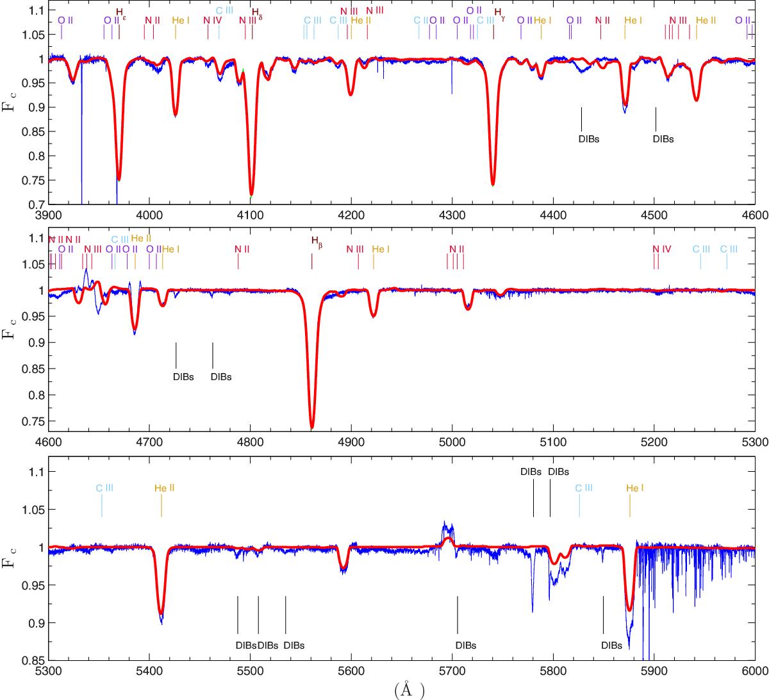Select the DIBs marker near 4430 Å
Image resolution: width=769 pixels, height=700 pixels.
588,138
